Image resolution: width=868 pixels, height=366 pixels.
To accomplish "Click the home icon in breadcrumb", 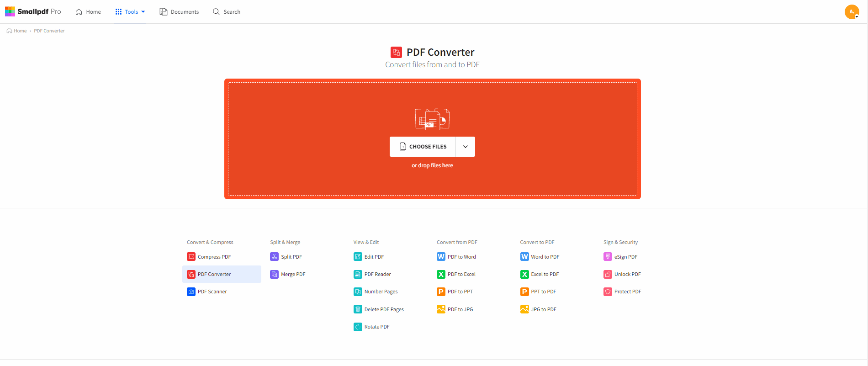I will 9,31.
